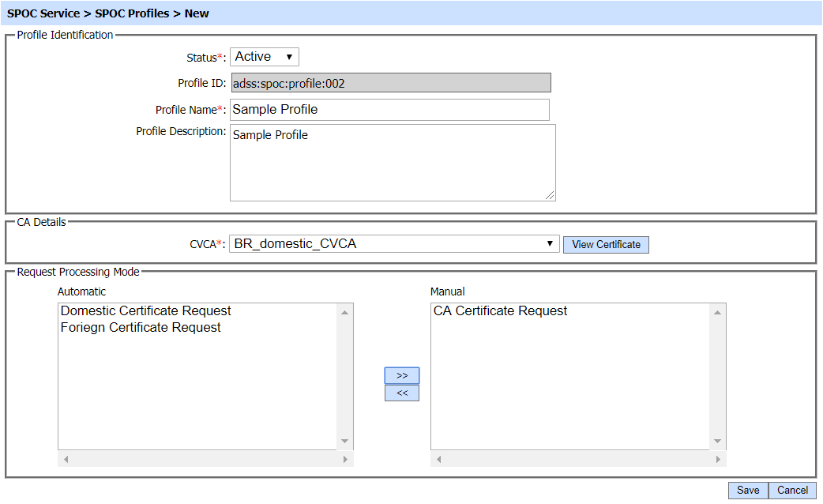Image resolution: width=823 pixels, height=504 pixels.
Task: Cancel the profile creation
Action: (792, 491)
